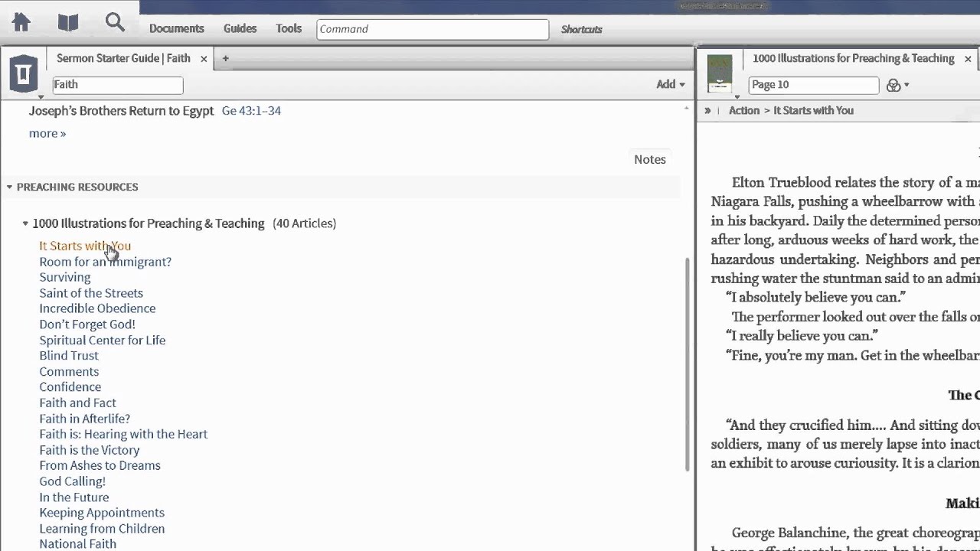Viewport: 980px width, 551px height.
Task: Open the From Ashes to Dreams article
Action: [x=100, y=465]
